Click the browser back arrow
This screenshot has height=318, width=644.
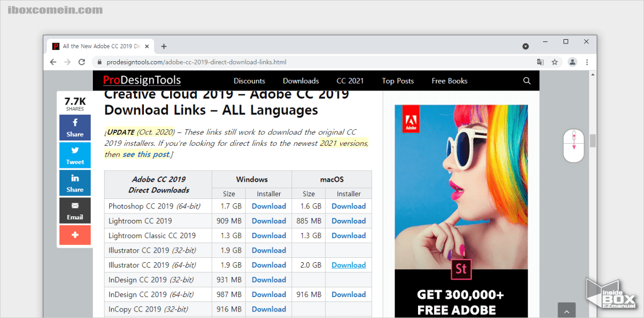(53, 62)
